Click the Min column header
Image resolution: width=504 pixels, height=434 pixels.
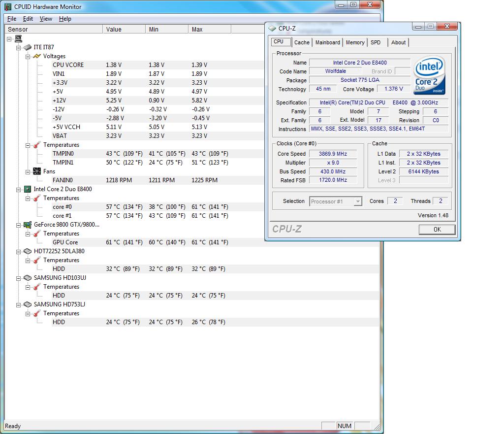click(167, 29)
